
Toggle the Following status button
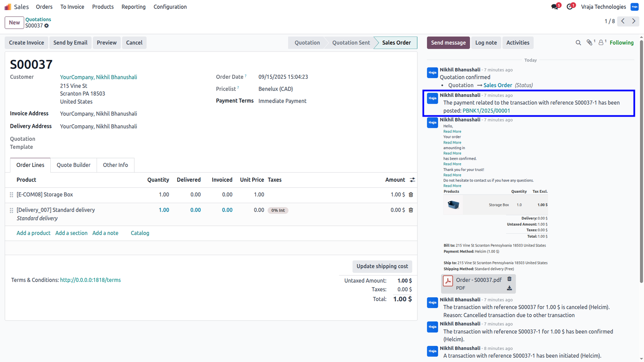[x=621, y=43]
